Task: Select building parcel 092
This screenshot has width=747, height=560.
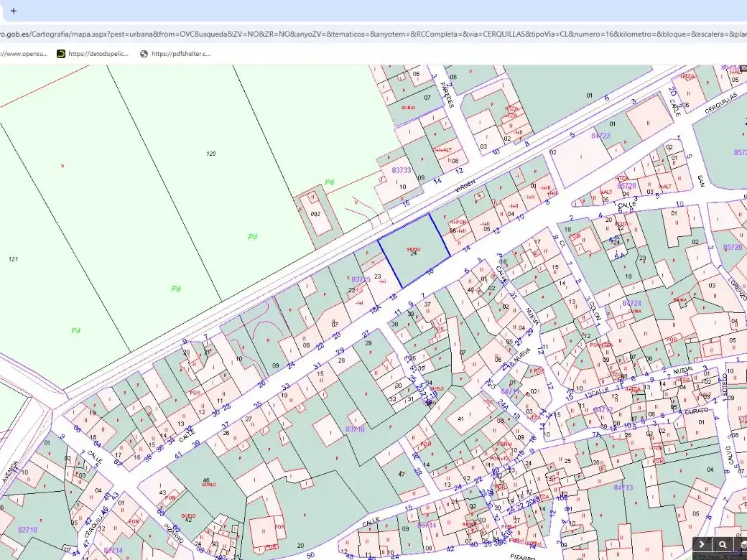Action: click(315, 214)
